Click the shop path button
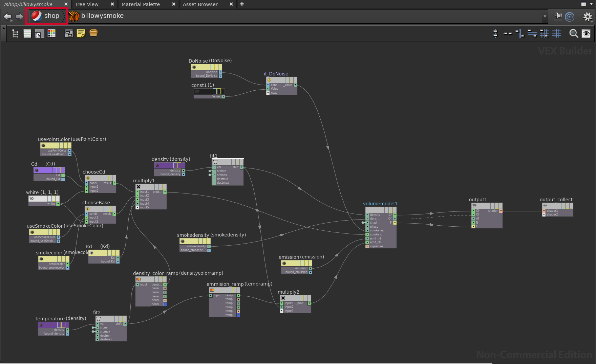Viewport: 596px width, 364px height. [x=47, y=16]
